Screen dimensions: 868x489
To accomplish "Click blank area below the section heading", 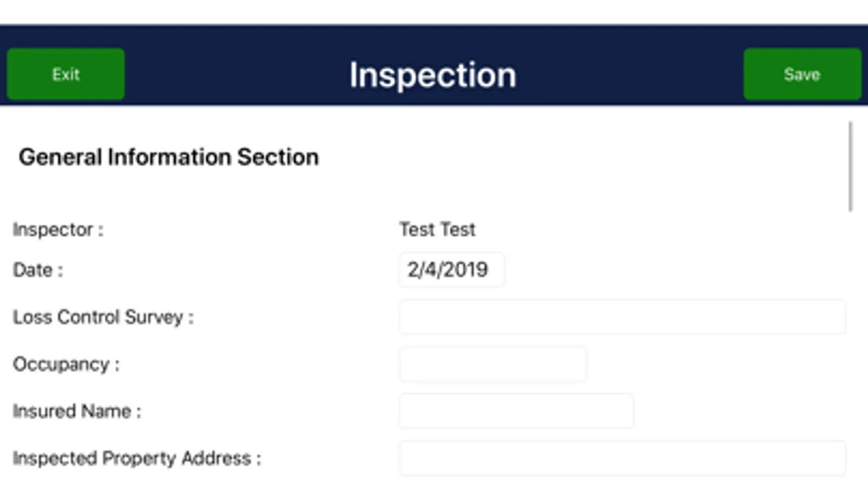I will pyautogui.click(x=543, y=190).
